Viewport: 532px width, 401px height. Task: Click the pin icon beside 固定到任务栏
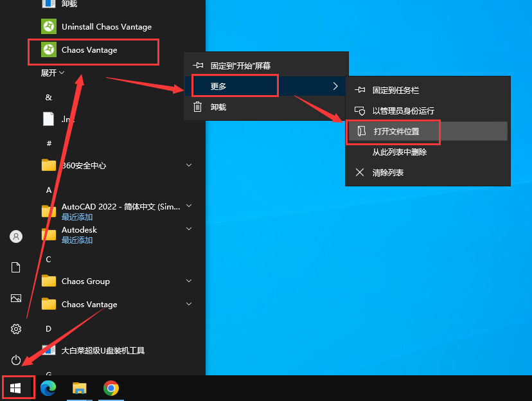(360, 90)
